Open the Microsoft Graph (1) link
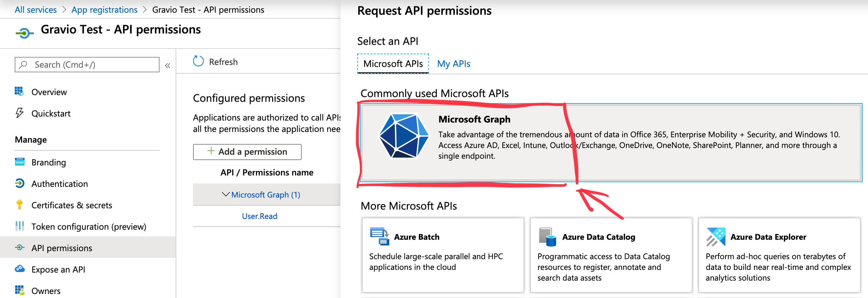Screen dimensions: 868x298 tap(265, 195)
